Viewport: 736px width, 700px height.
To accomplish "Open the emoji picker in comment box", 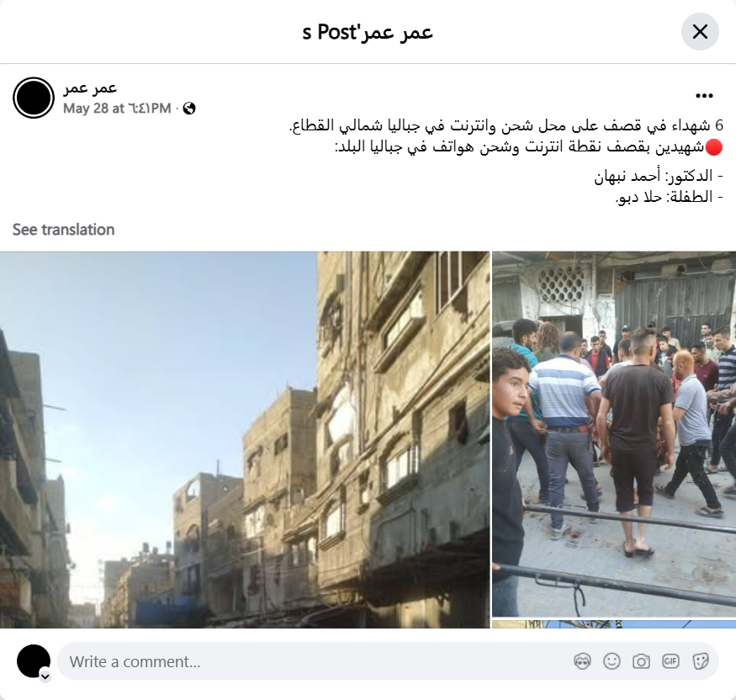I will click(x=612, y=661).
